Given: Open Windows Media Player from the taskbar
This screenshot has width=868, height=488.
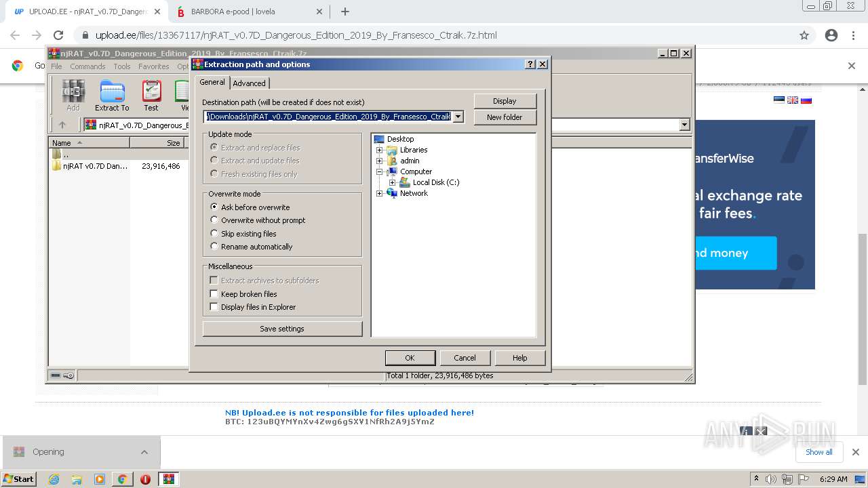Looking at the screenshot, I should [x=100, y=479].
